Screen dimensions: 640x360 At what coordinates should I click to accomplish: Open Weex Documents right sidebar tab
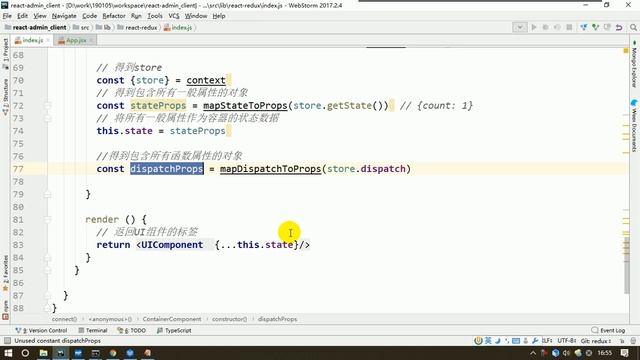(x=634, y=127)
